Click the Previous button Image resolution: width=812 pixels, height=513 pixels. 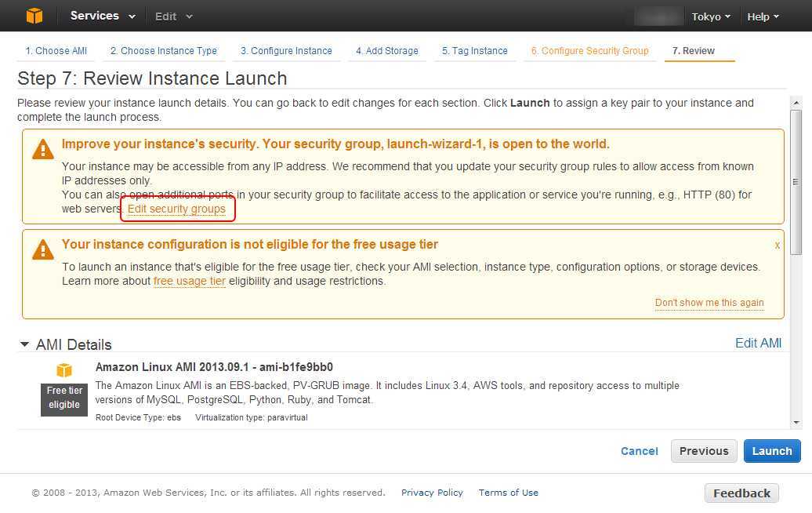tap(703, 451)
